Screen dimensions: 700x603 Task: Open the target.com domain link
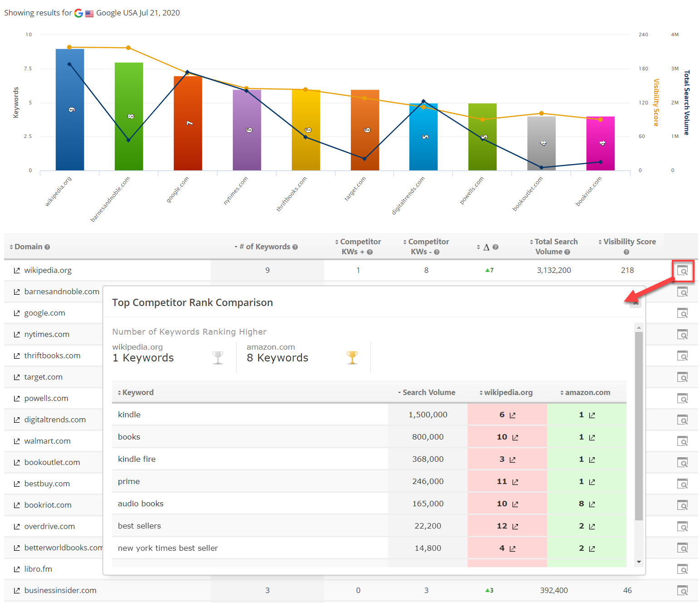click(x=44, y=377)
